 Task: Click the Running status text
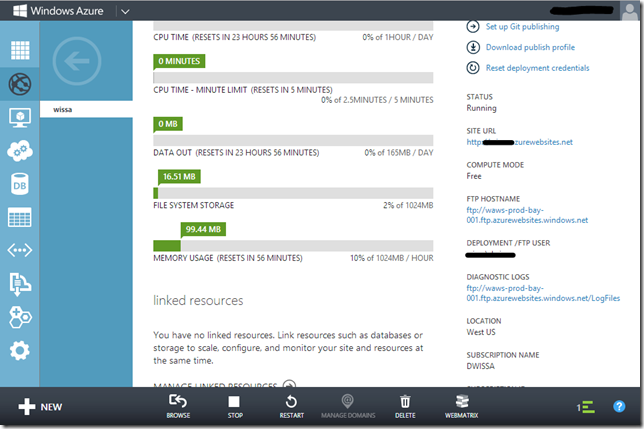pos(481,108)
